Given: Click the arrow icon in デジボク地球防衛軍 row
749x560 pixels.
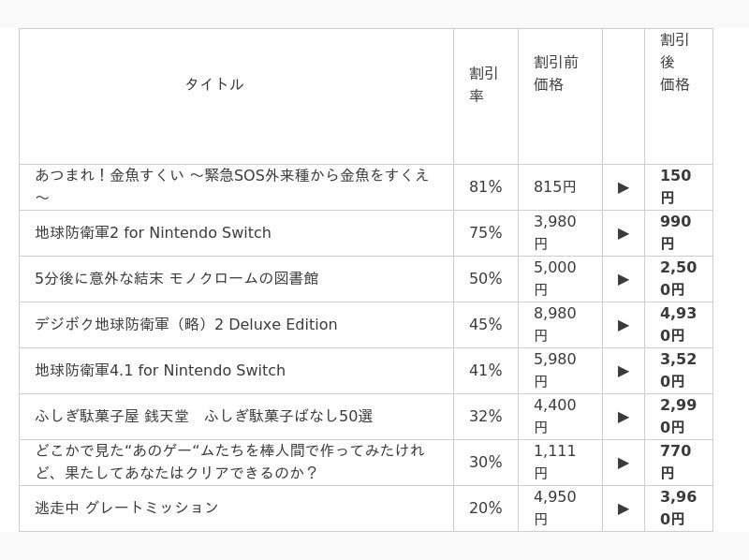Looking at the screenshot, I should pyautogui.click(x=624, y=325).
